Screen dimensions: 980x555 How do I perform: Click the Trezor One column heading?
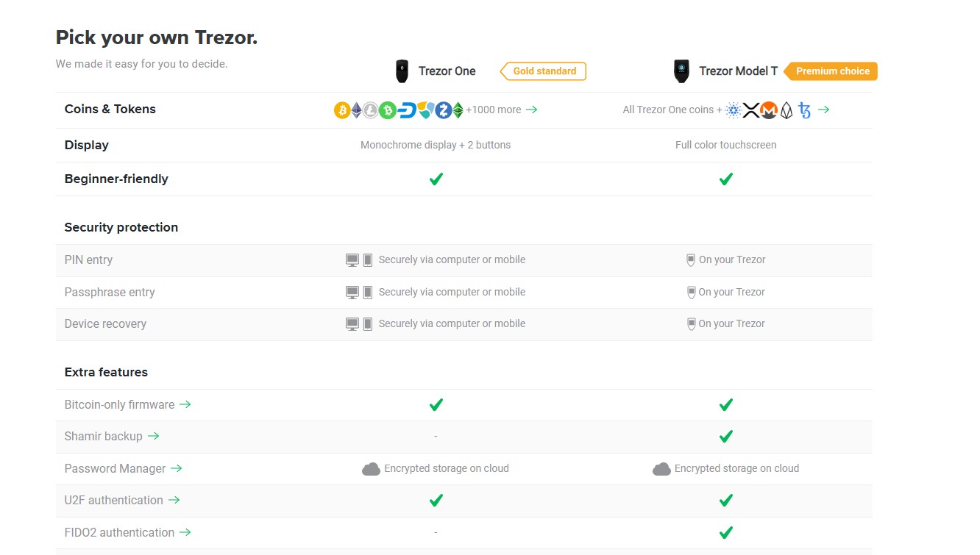(447, 71)
